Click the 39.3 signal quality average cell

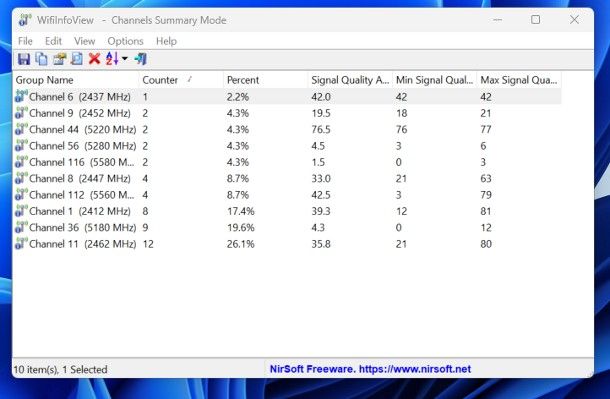click(x=321, y=211)
